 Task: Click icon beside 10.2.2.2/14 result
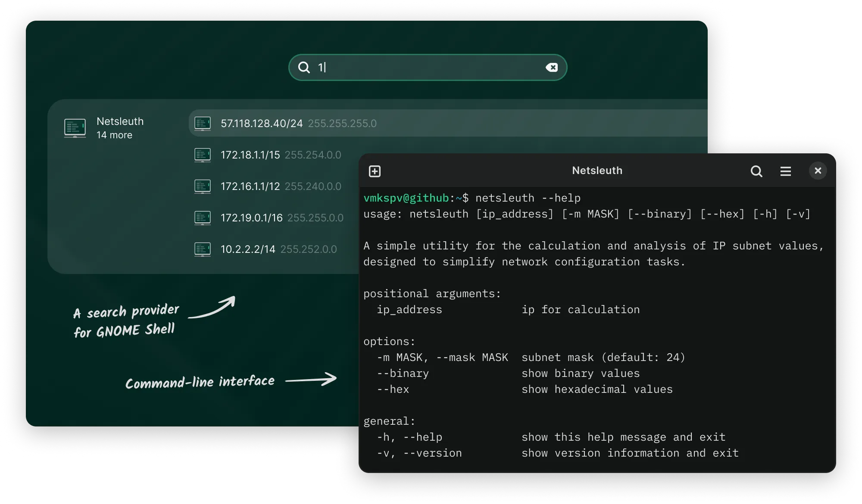[x=203, y=249]
